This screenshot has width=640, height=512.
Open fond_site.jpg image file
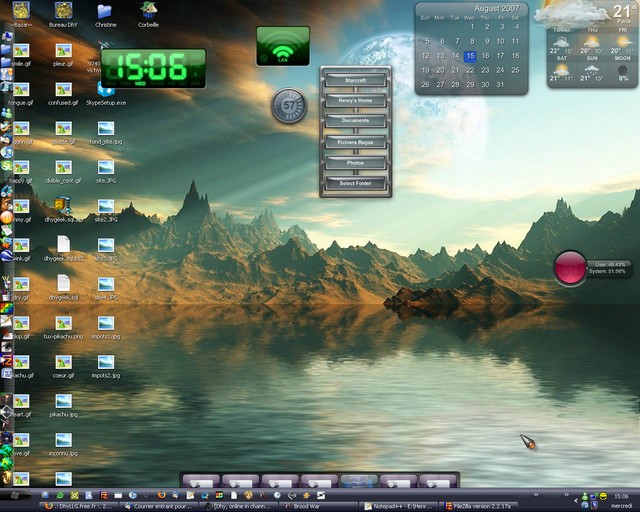click(106, 133)
